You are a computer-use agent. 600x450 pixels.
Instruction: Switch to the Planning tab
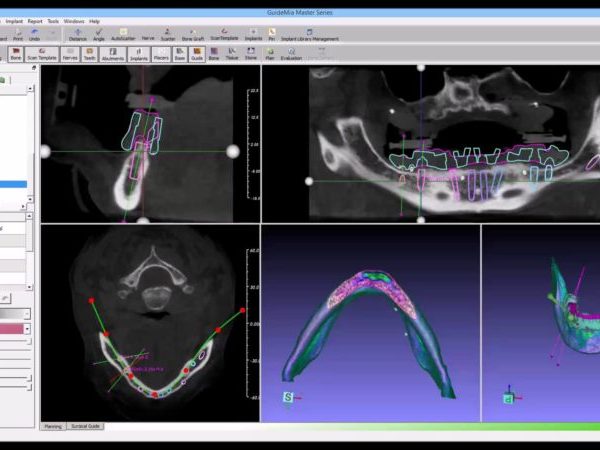[x=53, y=426]
